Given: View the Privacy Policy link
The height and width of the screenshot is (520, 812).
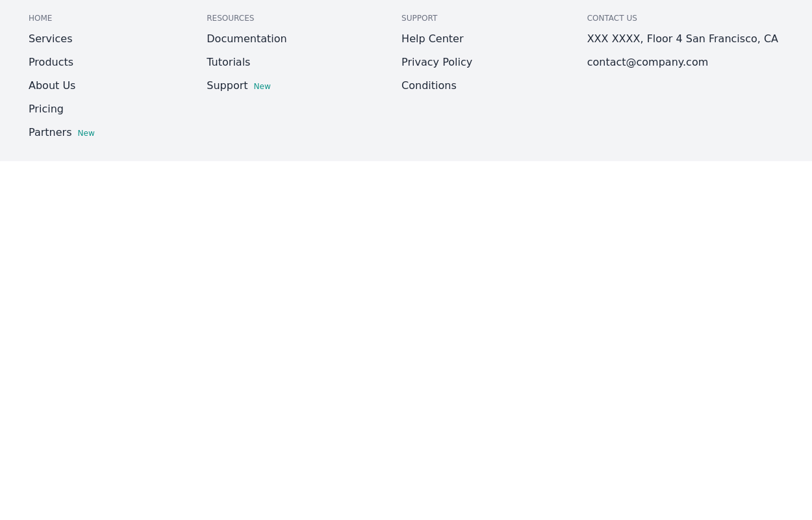Looking at the screenshot, I should pos(437,62).
